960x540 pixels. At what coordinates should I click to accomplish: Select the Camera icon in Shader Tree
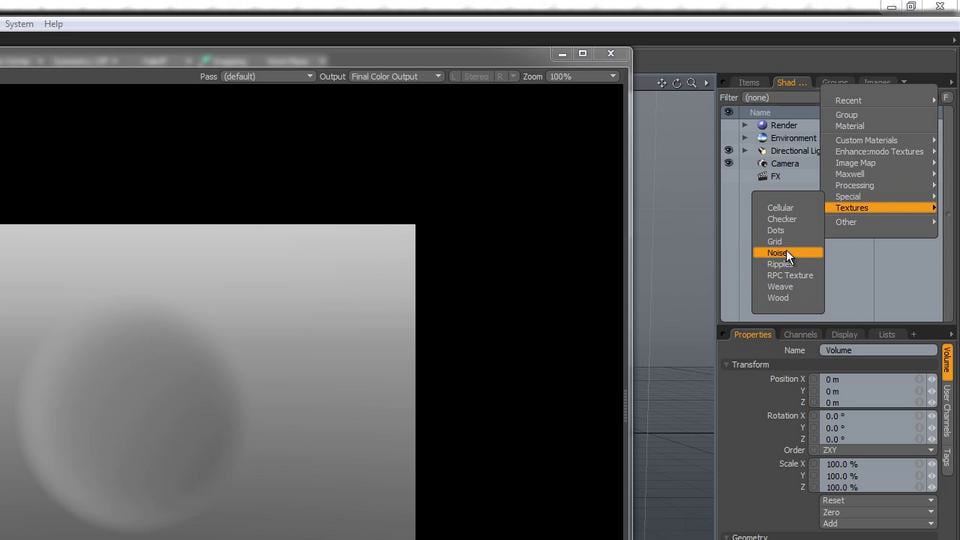pyautogui.click(x=762, y=163)
